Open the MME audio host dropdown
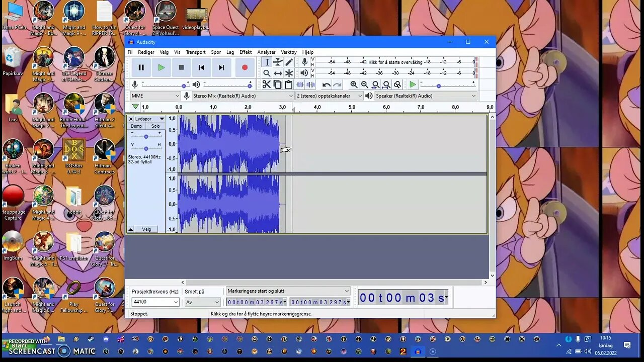Viewport: 644px width, 362px height. click(155, 96)
